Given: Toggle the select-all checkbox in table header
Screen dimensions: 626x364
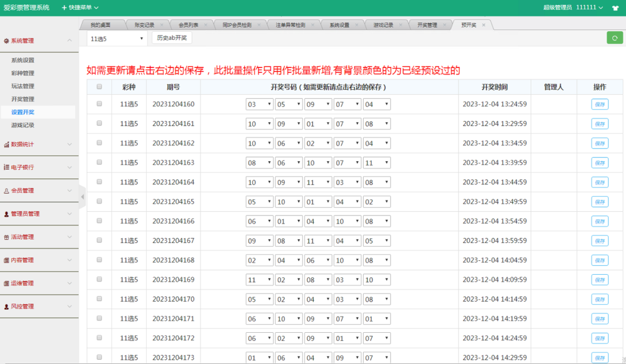Looking at the screenshot, I should (98, 87).
